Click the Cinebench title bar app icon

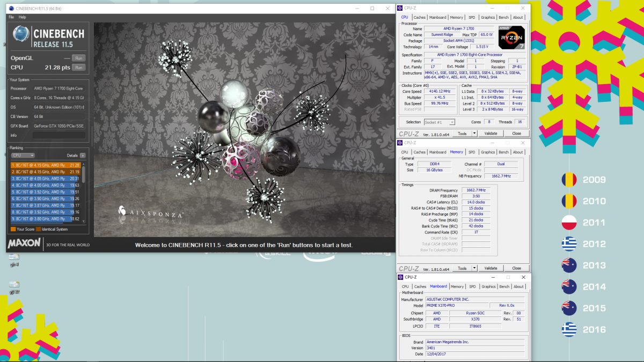point(12,9)
